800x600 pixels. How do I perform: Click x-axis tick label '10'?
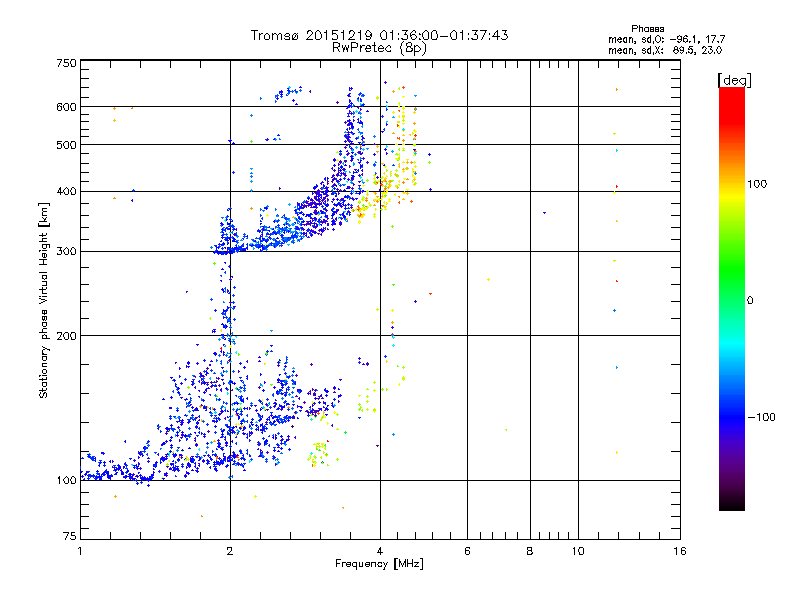click(578, 551)
